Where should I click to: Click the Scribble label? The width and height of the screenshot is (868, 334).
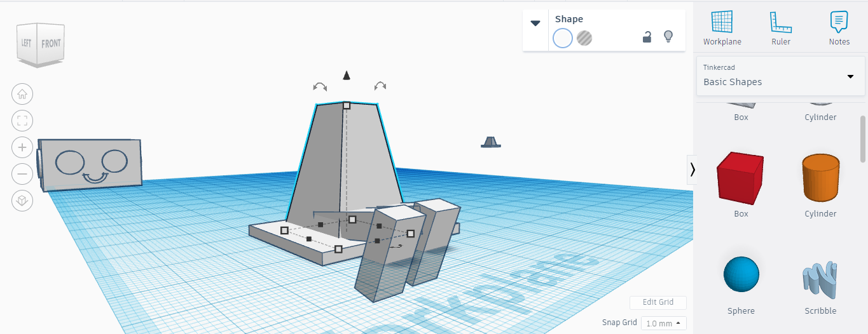pyautogui.click(x=820, y=311)
